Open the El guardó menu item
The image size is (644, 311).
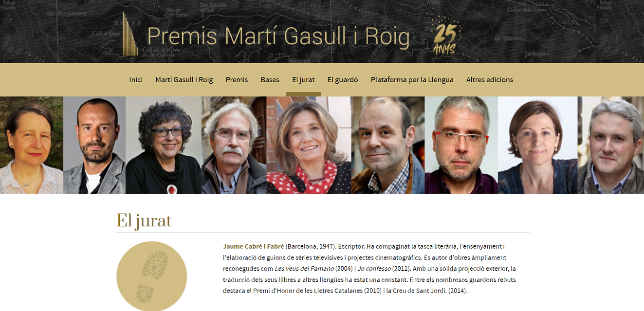pyautogui.click(x=343, y=80)
